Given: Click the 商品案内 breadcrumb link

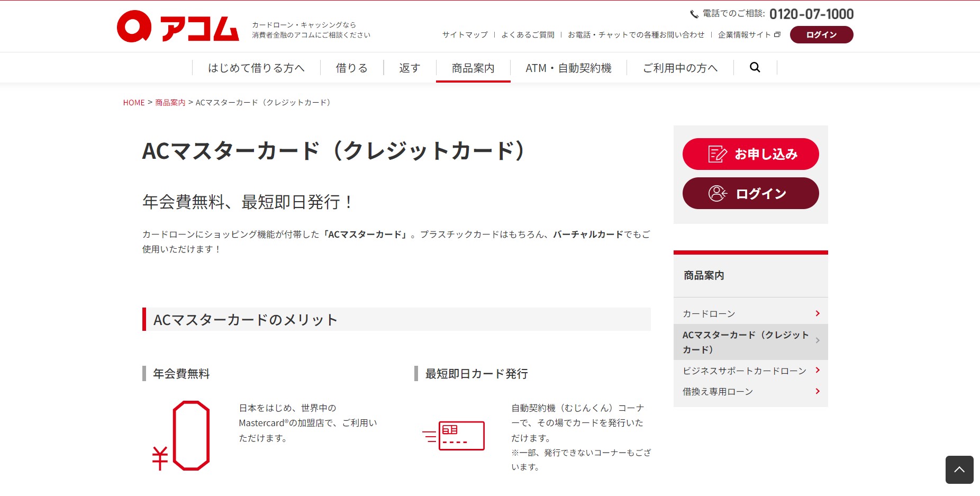Looking at the screenshot, I should click(x=169, y=102).
